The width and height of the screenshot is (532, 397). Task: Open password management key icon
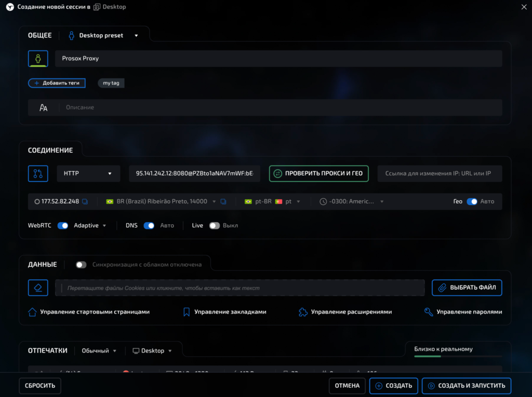429,312
